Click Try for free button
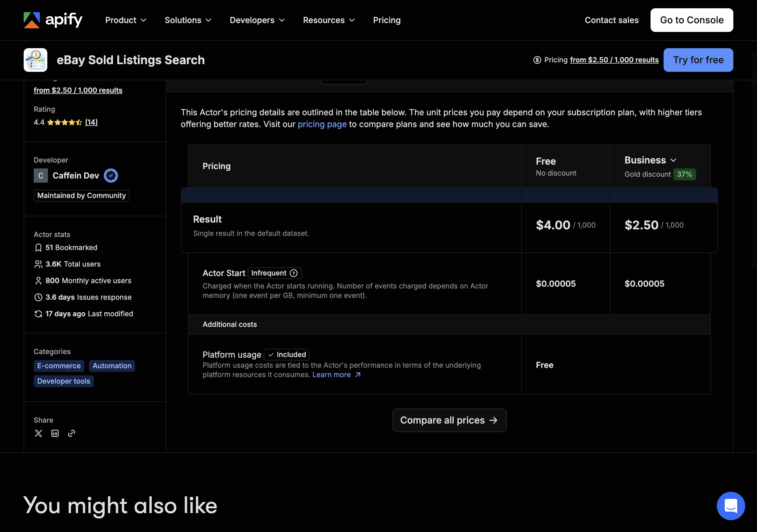This screenshot has height=532, width=757. [x=698, y=60]
